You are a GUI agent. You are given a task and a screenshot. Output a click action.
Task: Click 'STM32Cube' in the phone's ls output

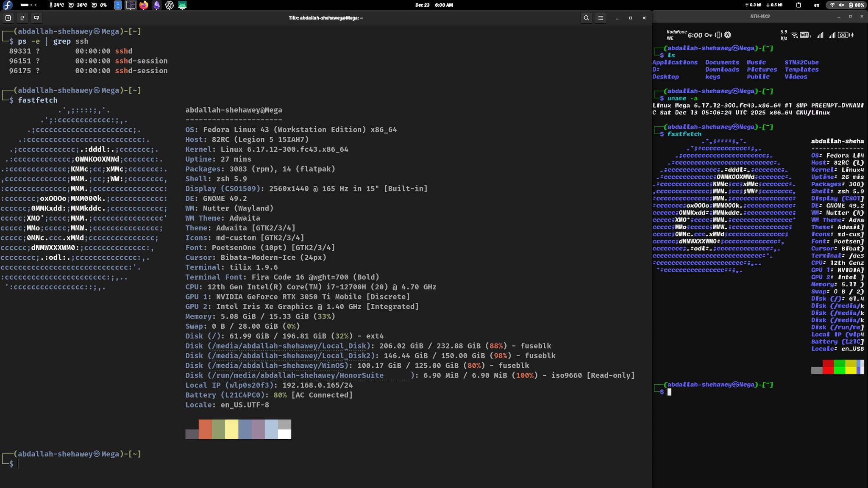(801, 62)
